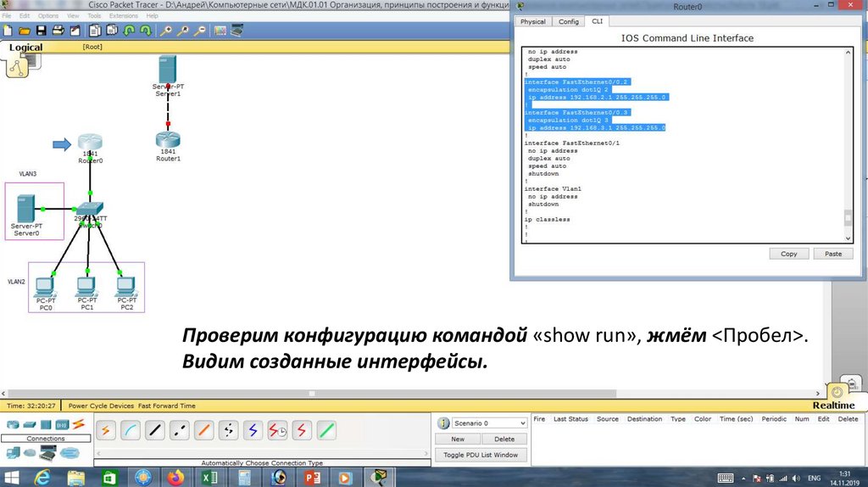868x487 pixels.
Task: Open the Drawing Palette icon
Action: click(220, 31)
